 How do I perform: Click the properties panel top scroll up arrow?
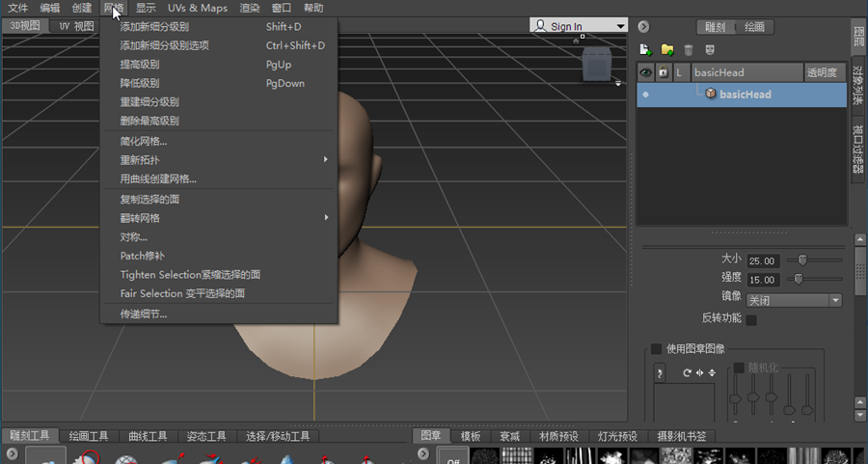(859, 239)
